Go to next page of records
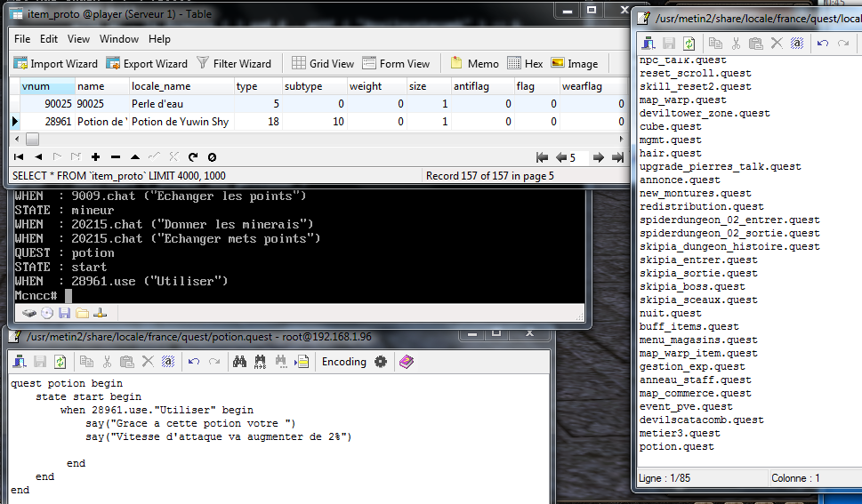 pyautogui.click(x=599, y=157)
